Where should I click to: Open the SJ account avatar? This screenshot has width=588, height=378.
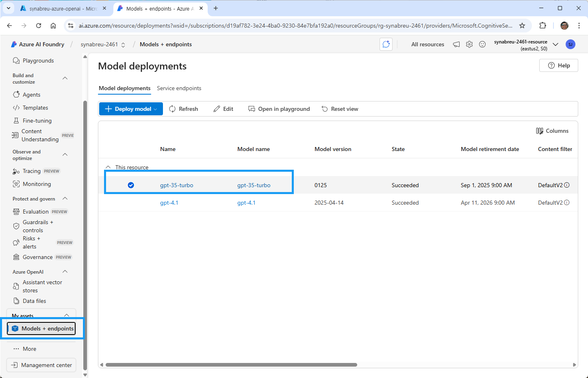[x=571, y=44]
